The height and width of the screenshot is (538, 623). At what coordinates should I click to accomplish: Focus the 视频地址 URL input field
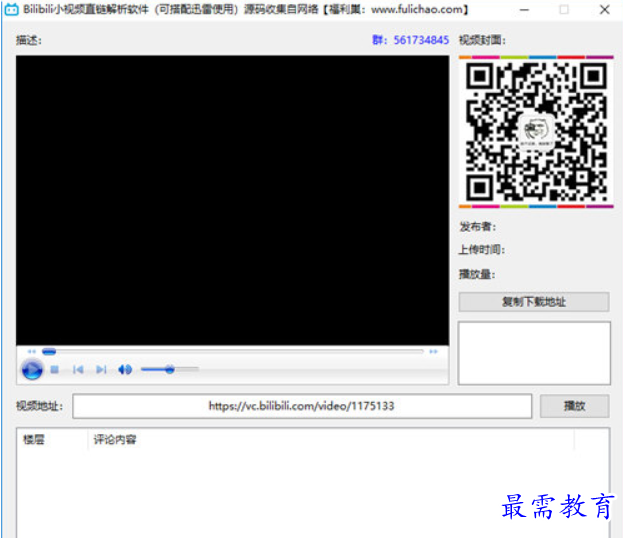pos(302,406)
